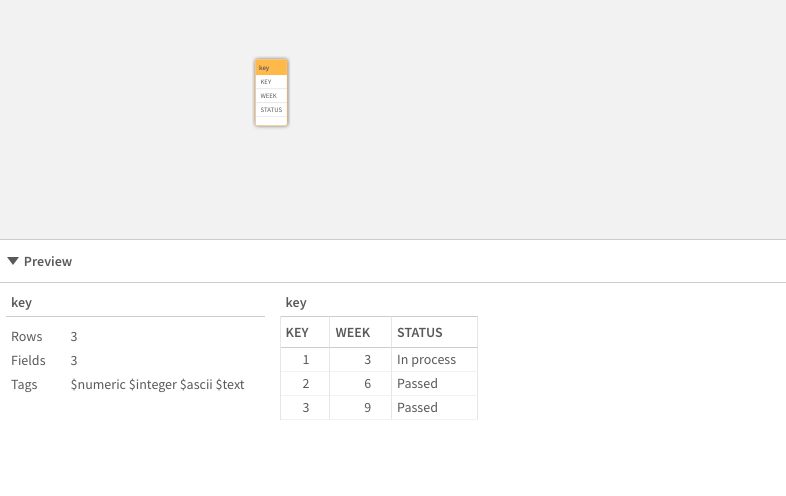Click the 'Preview' section label

[x=48, y=262]
